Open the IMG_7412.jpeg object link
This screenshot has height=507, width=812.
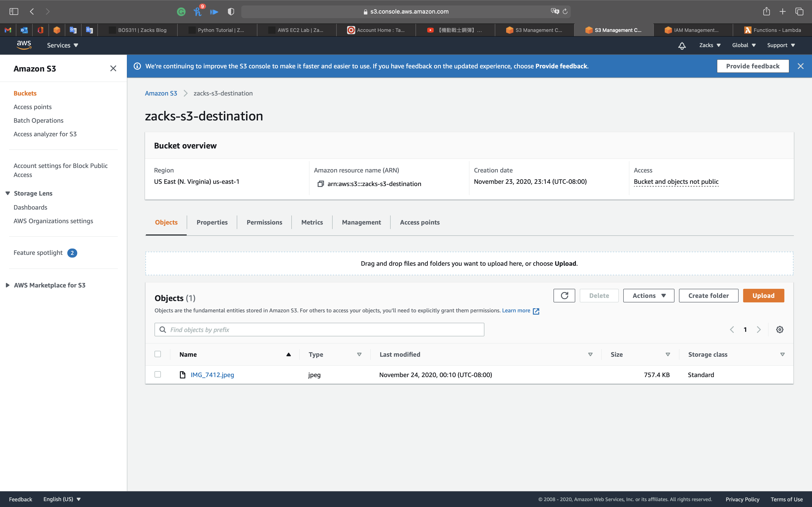[x=212, y=375]
